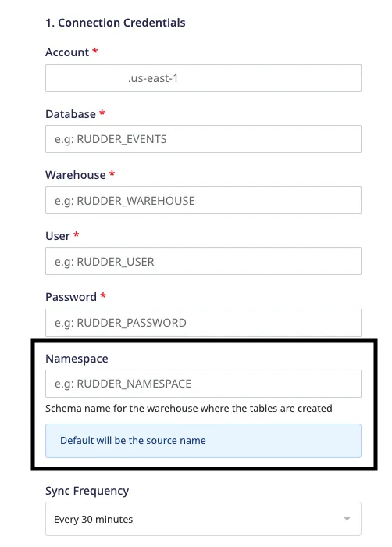Viewport: 392px width, 547px height.
Task: Open the Every 30 minutes dropdown
Action: [x=203, y=519]
